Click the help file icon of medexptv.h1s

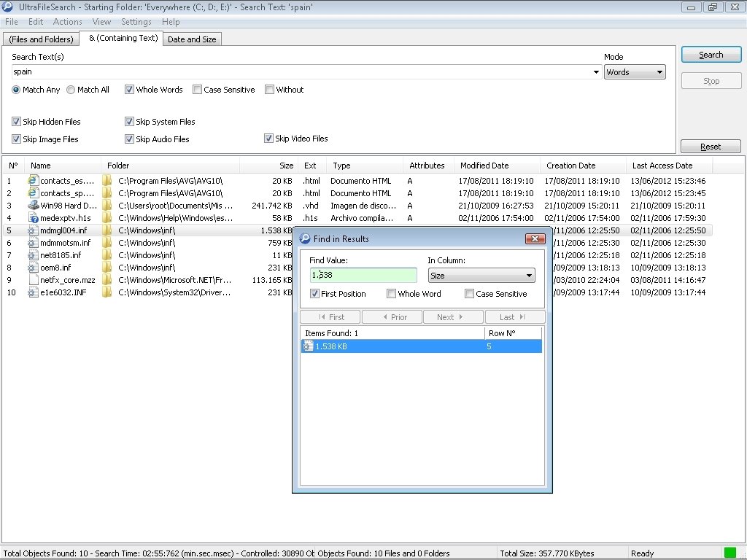(33, 217)
